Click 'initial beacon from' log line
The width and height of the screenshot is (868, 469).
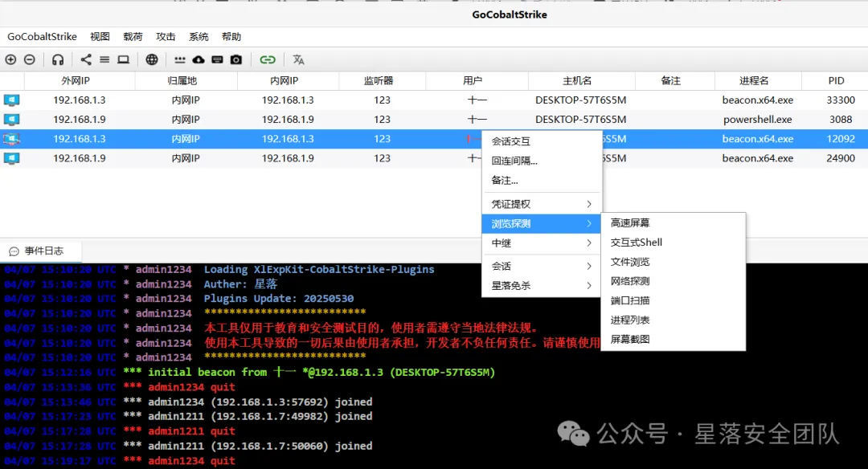click(x=250, y=372)
